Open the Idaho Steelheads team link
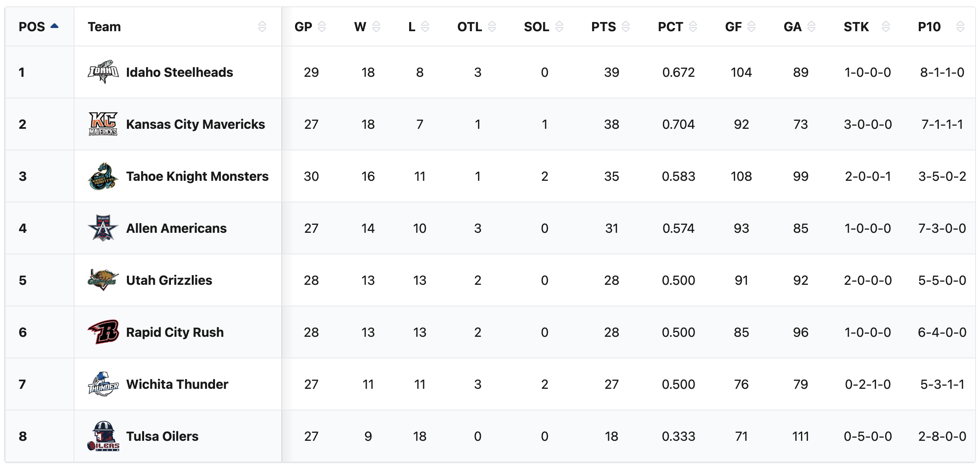Viewport: 980px width, 466px height. [179, 72]
